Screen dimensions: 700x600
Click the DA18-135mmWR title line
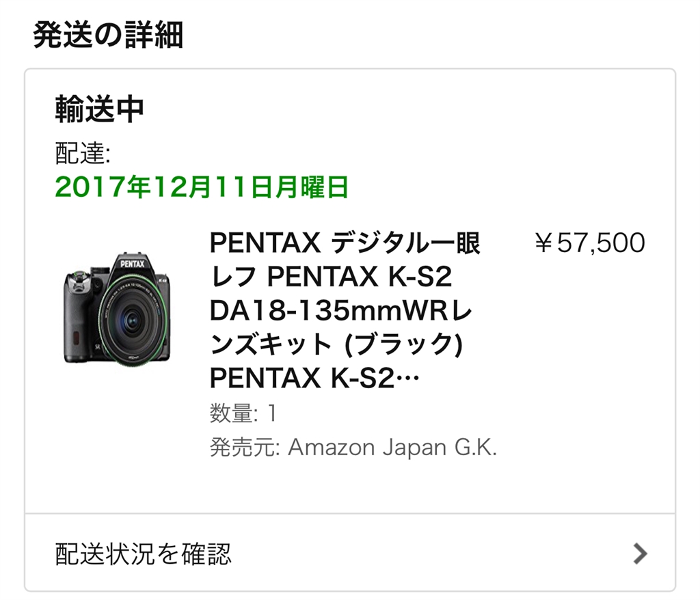341,311
